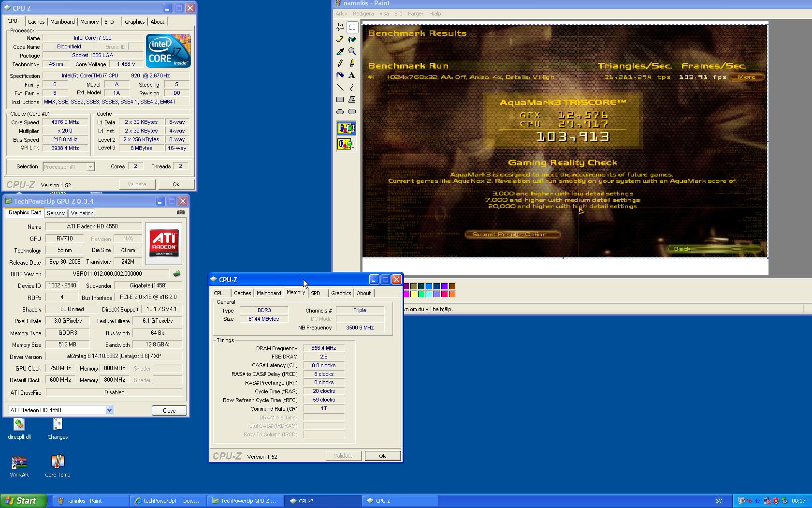Open the Redigera menu in Paint

(x=363, y=14)
